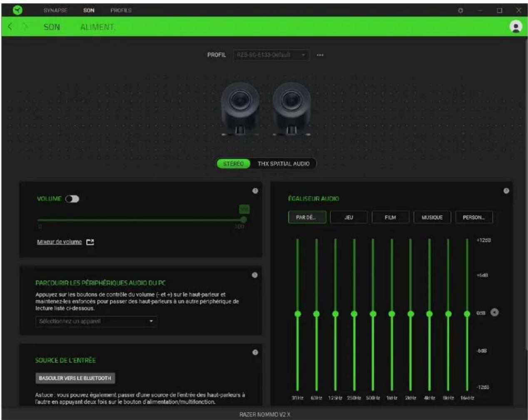
Task: Select the JEU equalizer preset
Action: pyautogui.click(x=349, y=217)
